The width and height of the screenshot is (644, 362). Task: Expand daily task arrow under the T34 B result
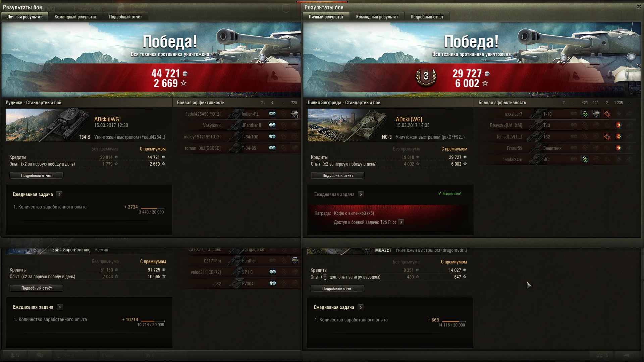(x=59, y=194)
